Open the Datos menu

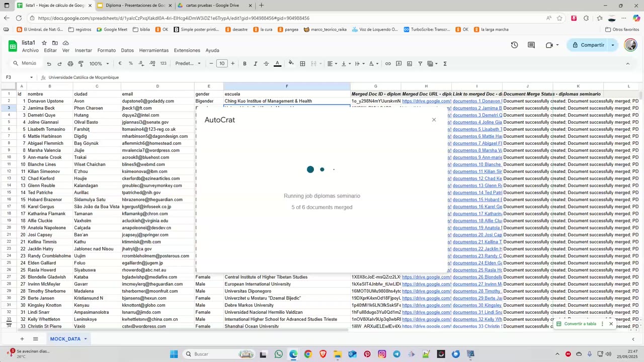[127, 50]
